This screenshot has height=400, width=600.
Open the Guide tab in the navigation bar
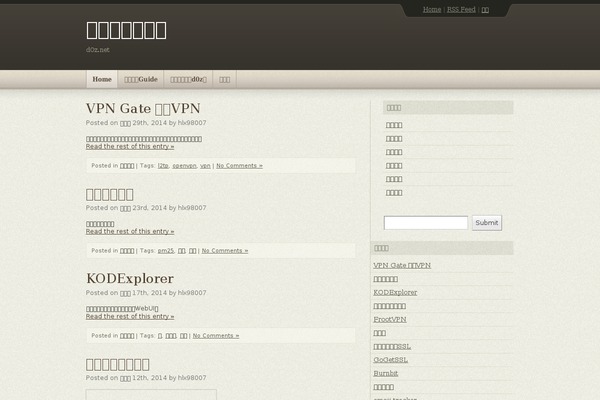[x=141, y=79]
